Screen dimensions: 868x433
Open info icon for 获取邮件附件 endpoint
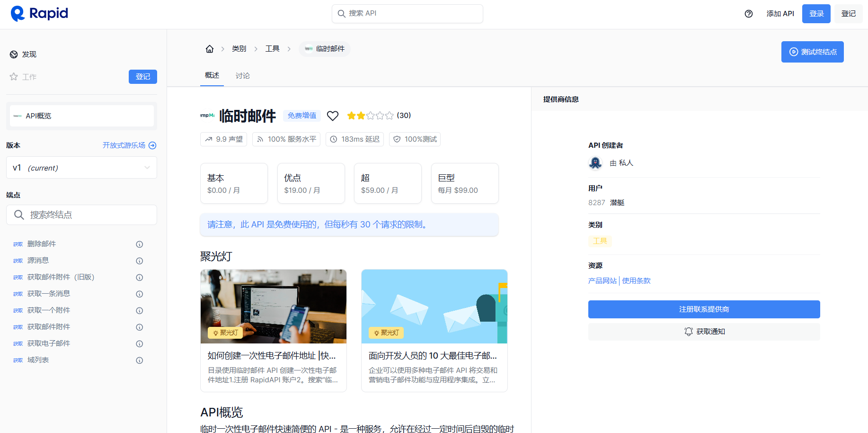140,327
